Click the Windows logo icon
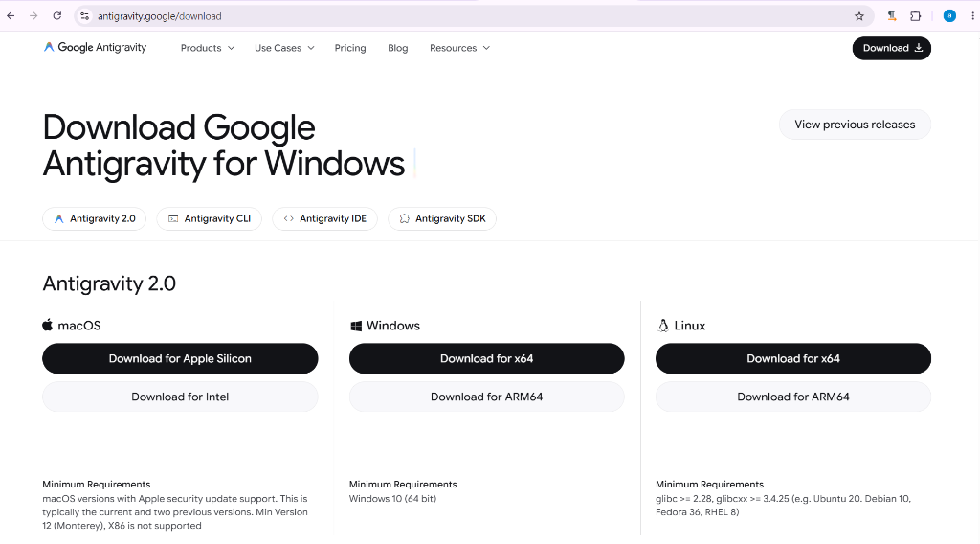This screenshot has width=980, height=544. pos(356,326)
